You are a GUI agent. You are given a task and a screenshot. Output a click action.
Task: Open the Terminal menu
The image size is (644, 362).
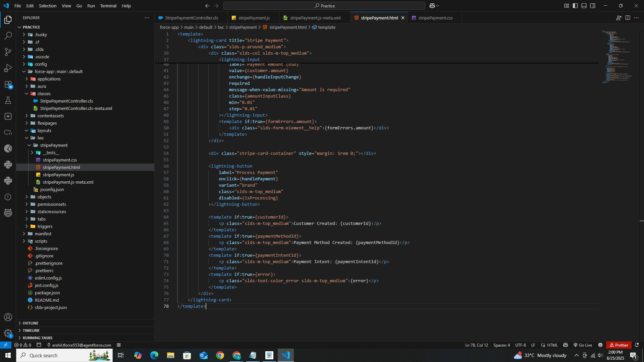[108, 6]
